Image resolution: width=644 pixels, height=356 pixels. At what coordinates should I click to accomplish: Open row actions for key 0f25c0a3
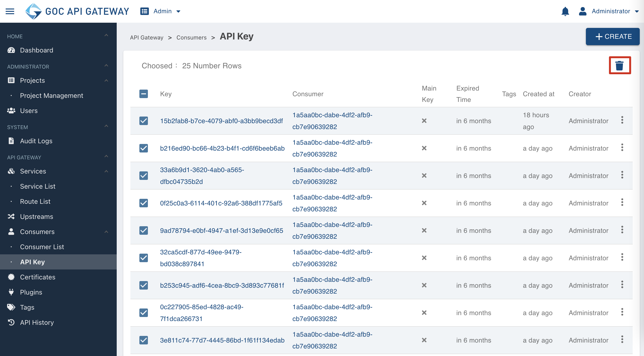(x=622, y=202)
